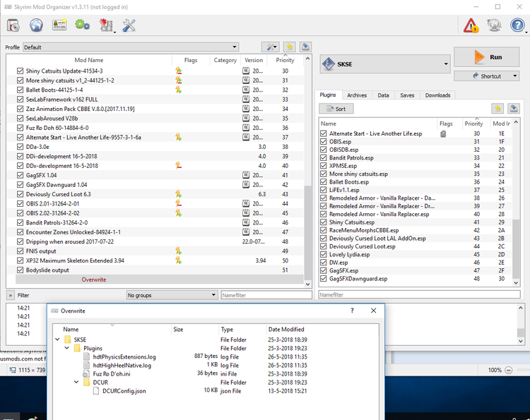Open the Saves tab
This screenshot has width=530, height=420.
[407, 95]
